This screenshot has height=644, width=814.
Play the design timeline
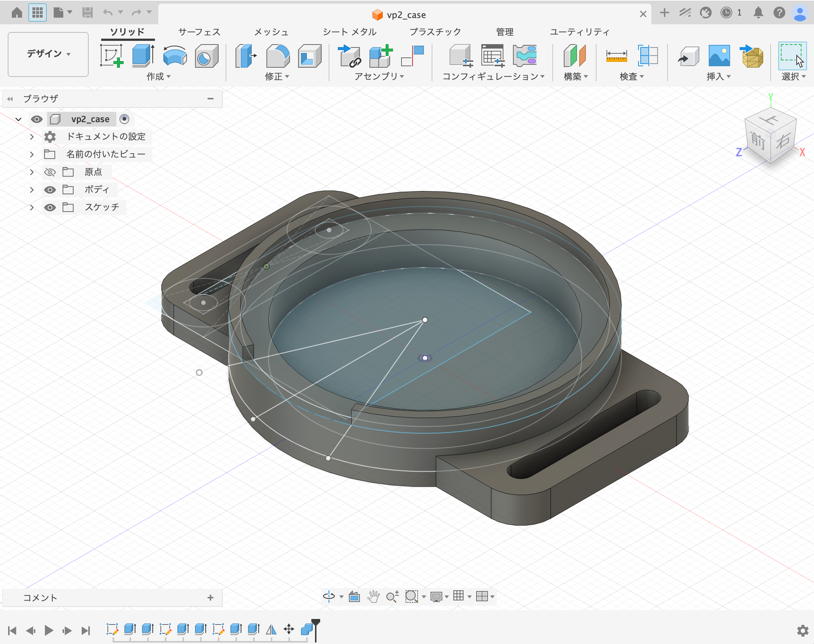click(x=49, y=630)
